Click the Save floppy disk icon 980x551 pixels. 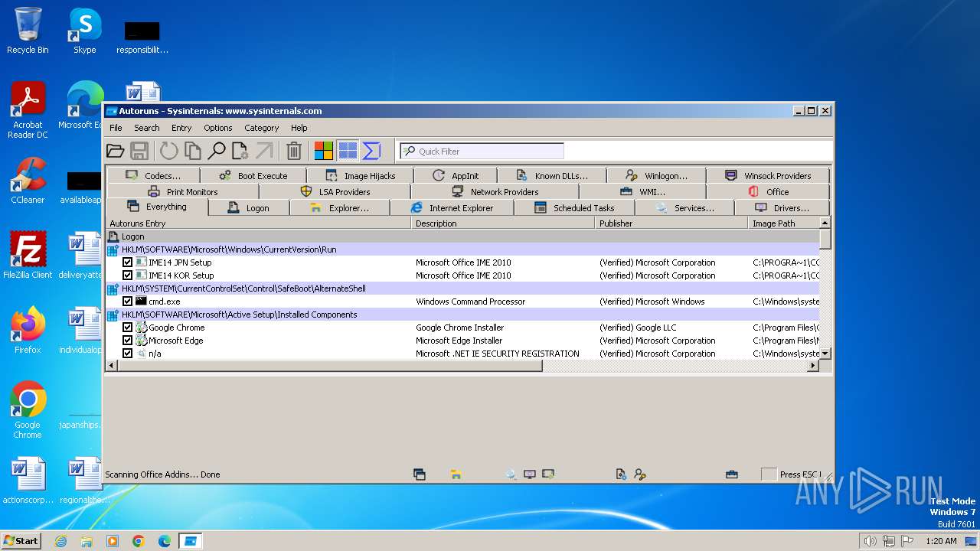[139, 151]
